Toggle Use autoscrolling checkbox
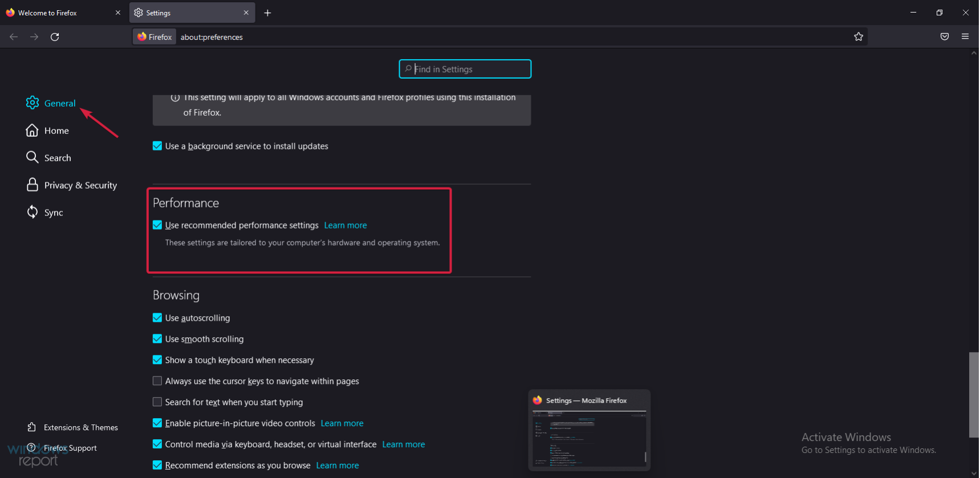The height and width of the screenshot is (478, 980). 157,318
